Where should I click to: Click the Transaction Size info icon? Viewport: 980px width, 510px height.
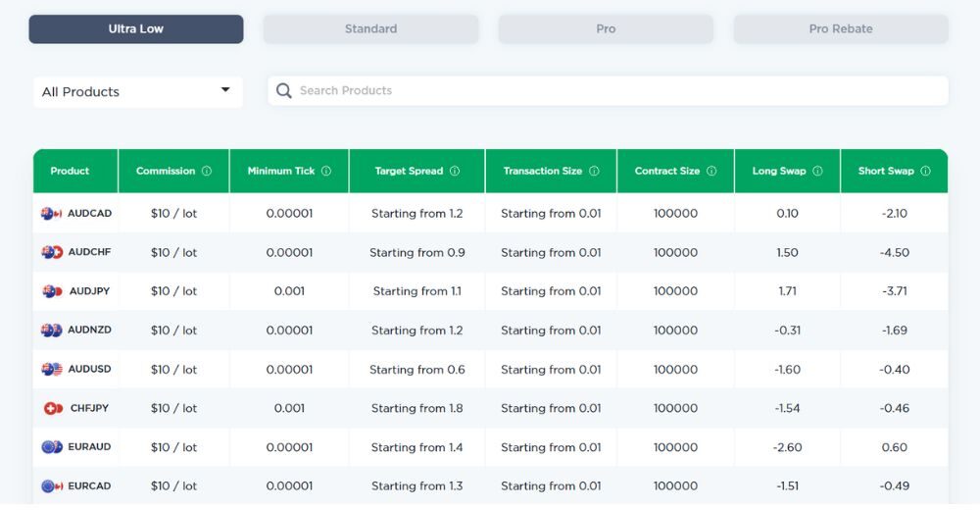pyautogui.click(x=594, y=171)
